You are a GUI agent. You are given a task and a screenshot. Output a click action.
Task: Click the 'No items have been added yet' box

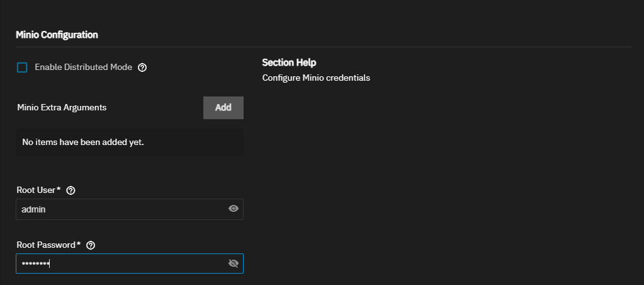click(129, 142)
